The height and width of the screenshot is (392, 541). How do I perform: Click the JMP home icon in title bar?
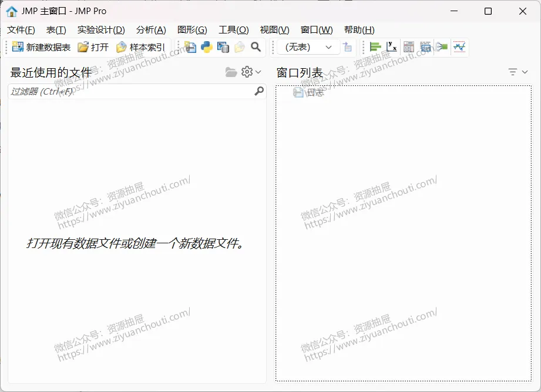(12, 11)
